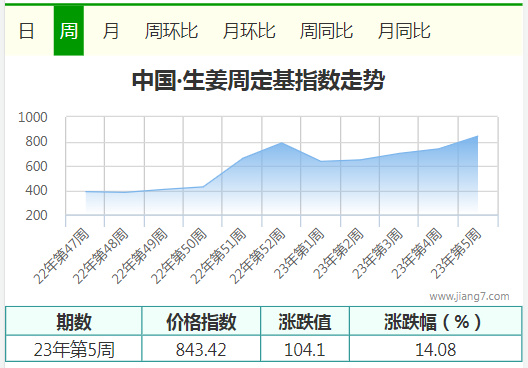Click the 23年第4周 axis label
This screenshot has height=368, width=528.
tap(417, 254)
